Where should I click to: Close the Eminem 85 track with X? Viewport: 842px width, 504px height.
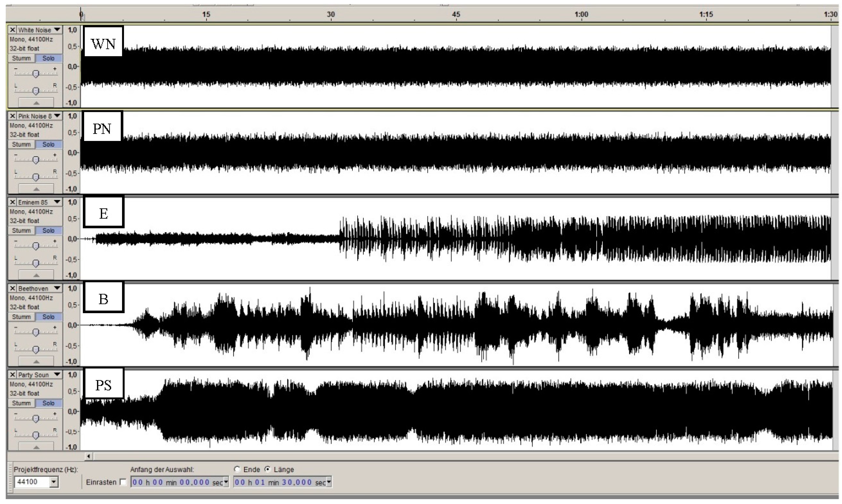tap(12, 202)
